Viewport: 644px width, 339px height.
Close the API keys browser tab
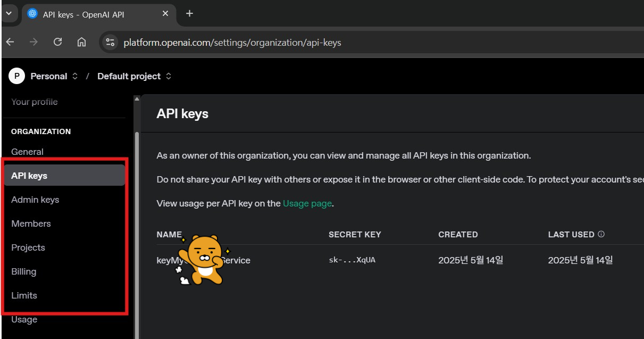[165, 13]
